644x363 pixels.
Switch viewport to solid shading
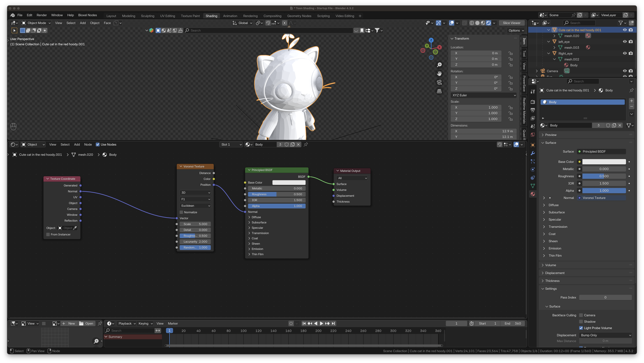477,23
